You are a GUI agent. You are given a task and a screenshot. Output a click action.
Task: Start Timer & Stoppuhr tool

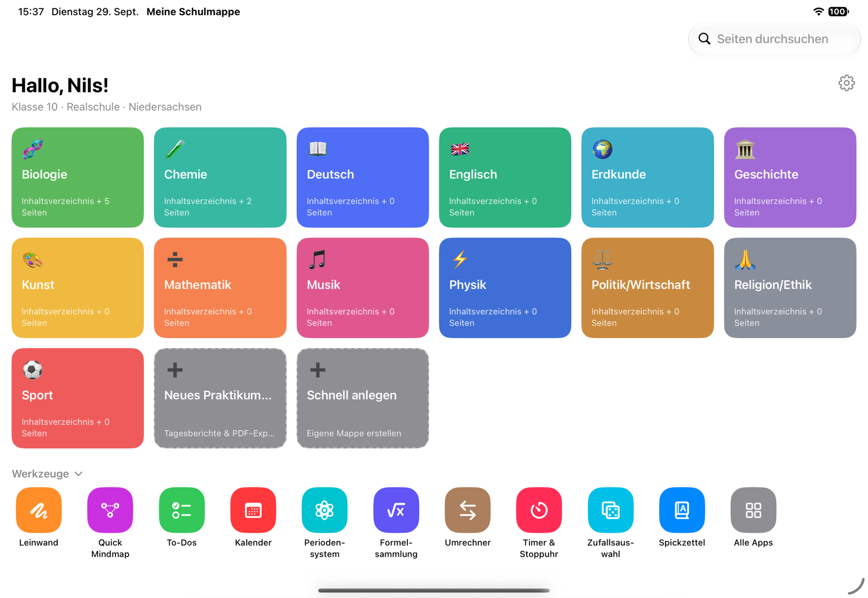tap(539, 510)
